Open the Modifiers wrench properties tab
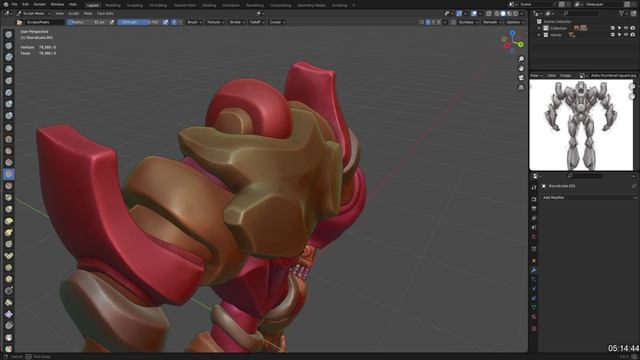Screen dimensions: 640x360 534,270
